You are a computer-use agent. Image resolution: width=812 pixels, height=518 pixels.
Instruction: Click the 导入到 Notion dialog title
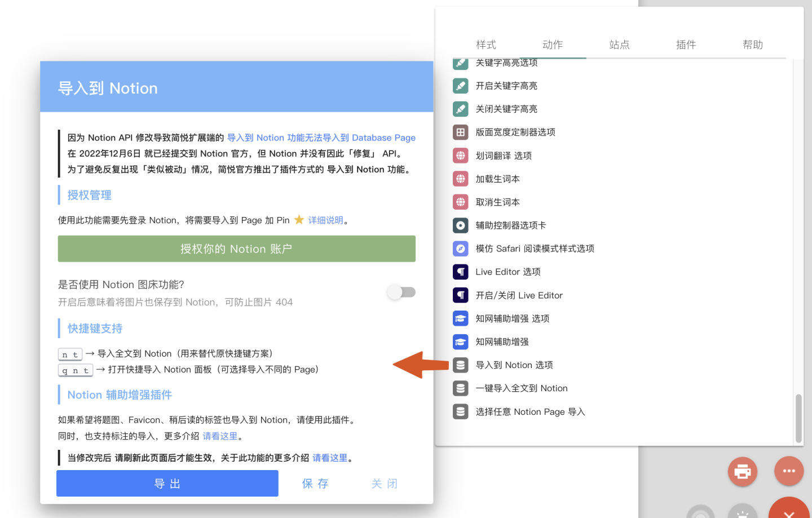point(108,88)
